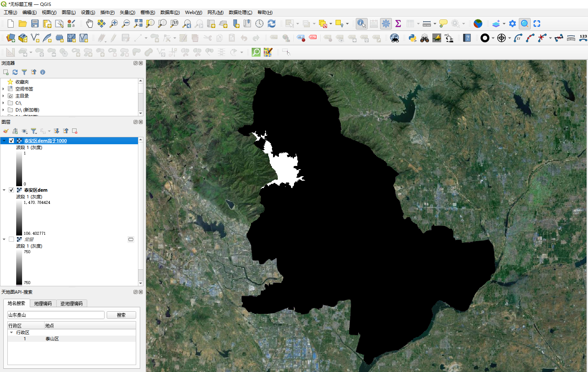Viewport: 588px width, 372px height.
Task: Click the 搜索 button
Action: [121, 315]
